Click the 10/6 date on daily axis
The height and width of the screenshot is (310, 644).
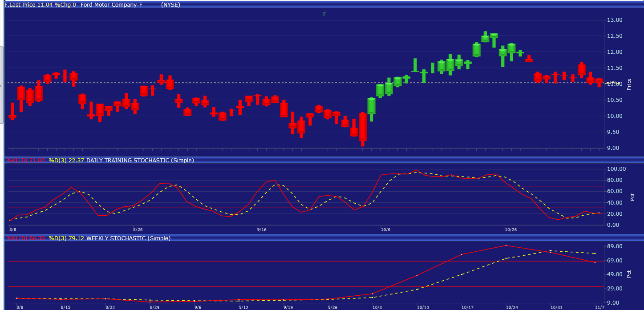point(385,230)
